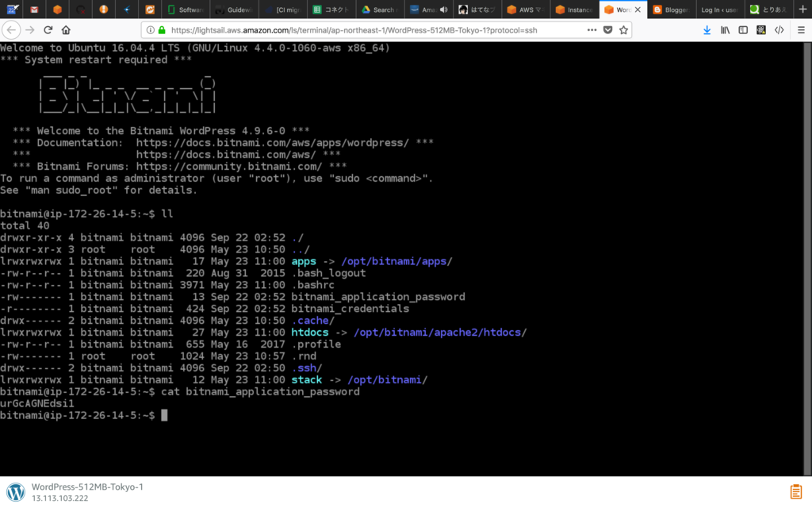Click the htdocs symlink name
This screenshot has width=812, height=508.
[x=310, y=333]
